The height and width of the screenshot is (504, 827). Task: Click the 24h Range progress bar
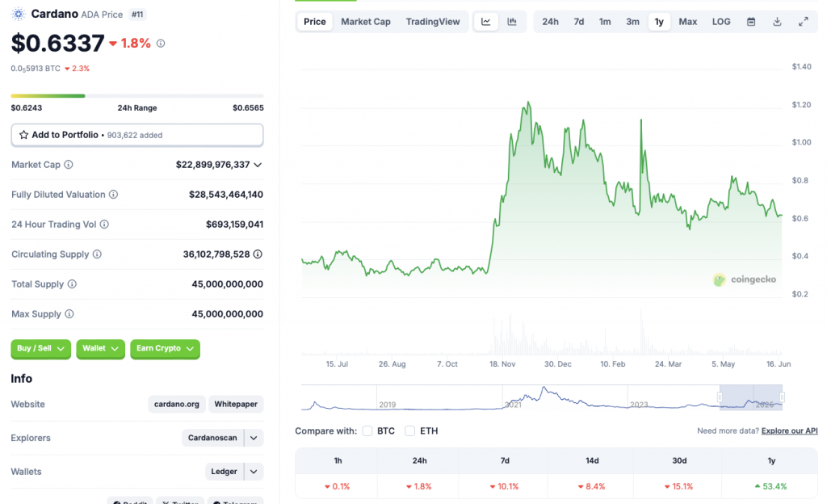[137, 95]
